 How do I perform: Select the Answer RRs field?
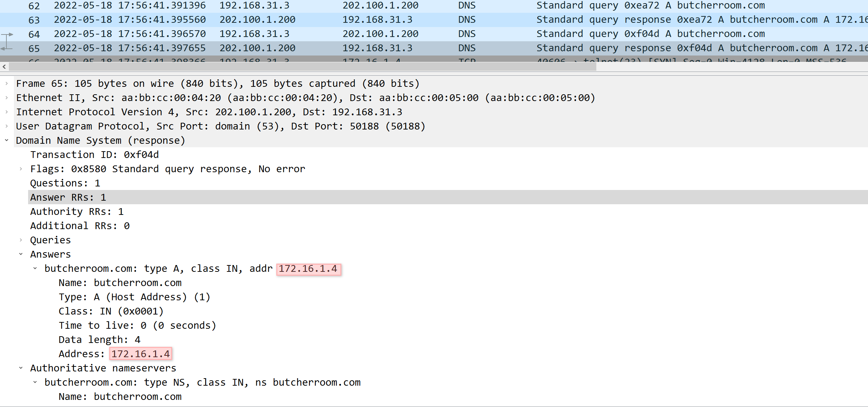coord(68,197)
